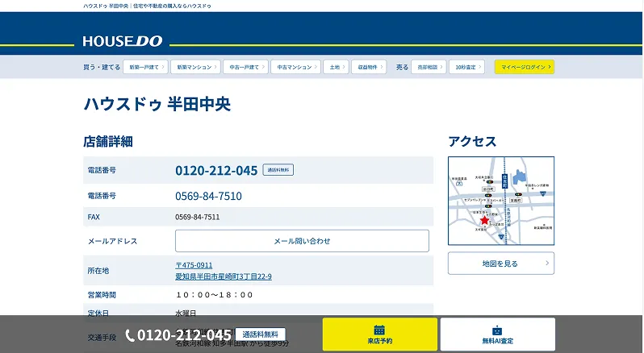Open the 中古マンション menu item
This screenshot has width=644, height=353.
pyautogui.click(x=295, y=67)
